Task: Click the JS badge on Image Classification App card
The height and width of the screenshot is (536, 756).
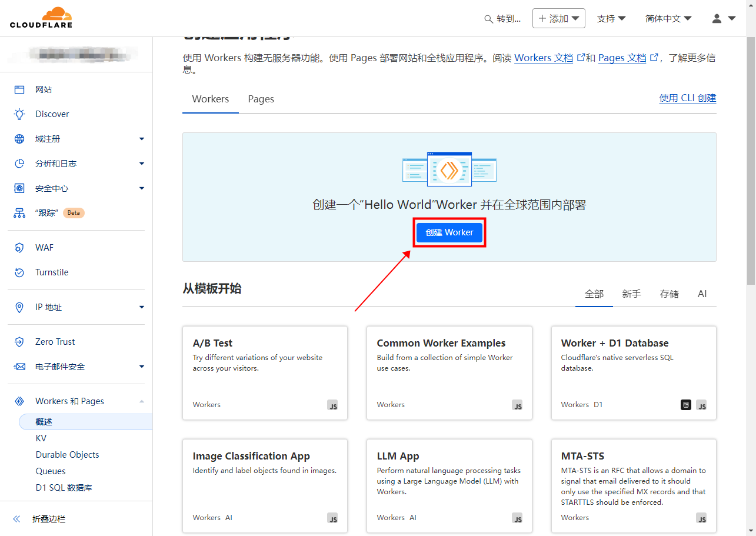Action: (333, 518)
